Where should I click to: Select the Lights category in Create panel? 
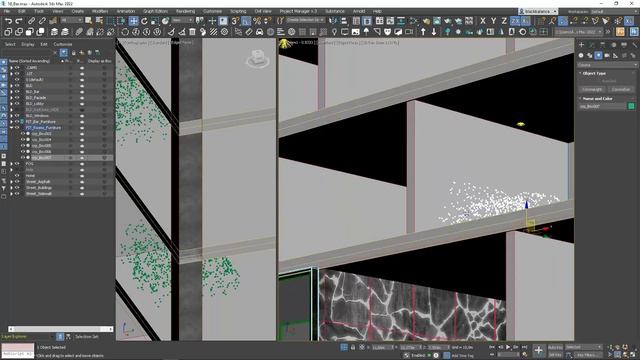pos(598,56)
